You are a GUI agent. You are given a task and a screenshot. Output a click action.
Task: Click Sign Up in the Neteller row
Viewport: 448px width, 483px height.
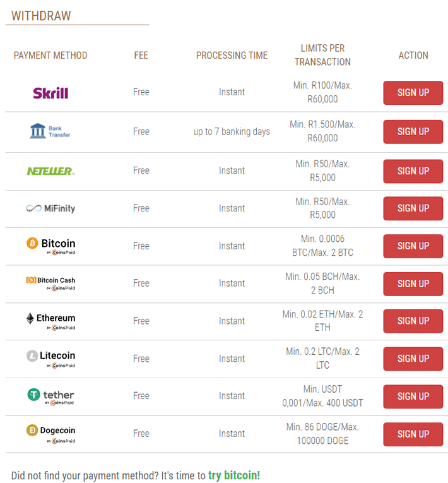tap(413, 171)
